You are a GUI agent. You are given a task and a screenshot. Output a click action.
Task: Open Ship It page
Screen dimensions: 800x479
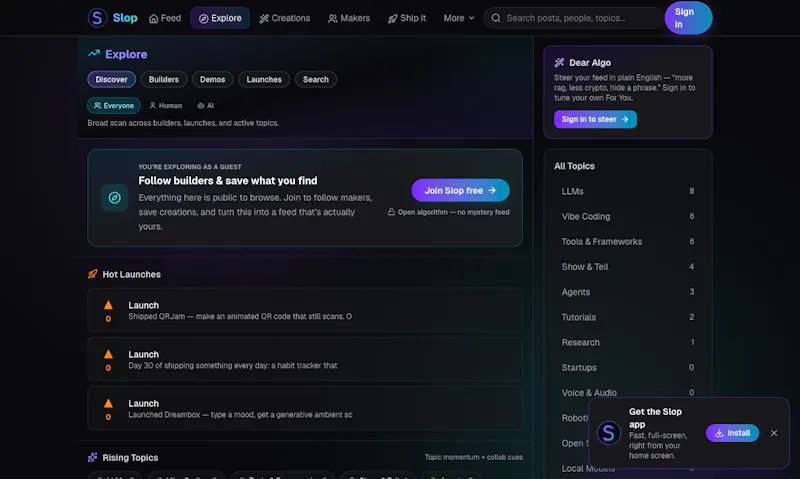407,18
